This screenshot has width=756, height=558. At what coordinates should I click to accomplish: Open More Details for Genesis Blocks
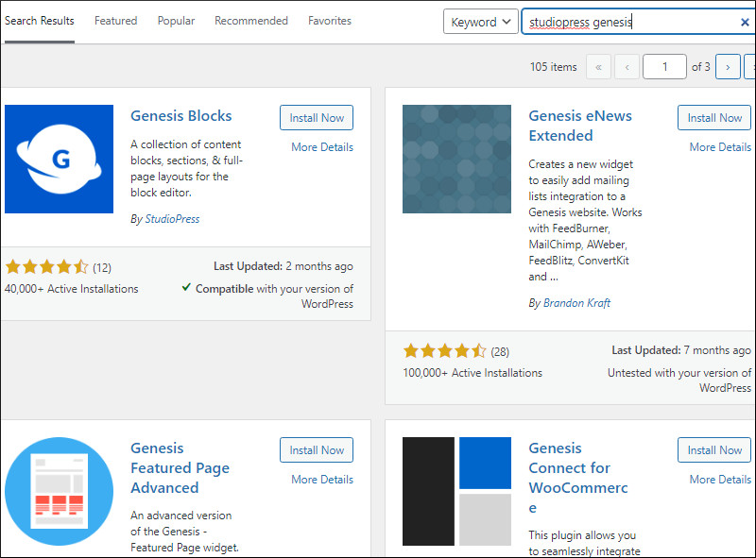click(322, 147)
